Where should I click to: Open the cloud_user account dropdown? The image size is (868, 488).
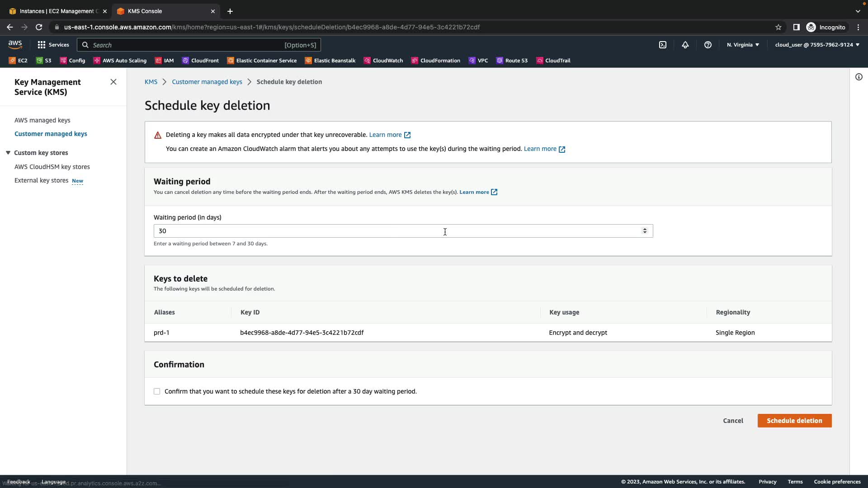[817, 45]
